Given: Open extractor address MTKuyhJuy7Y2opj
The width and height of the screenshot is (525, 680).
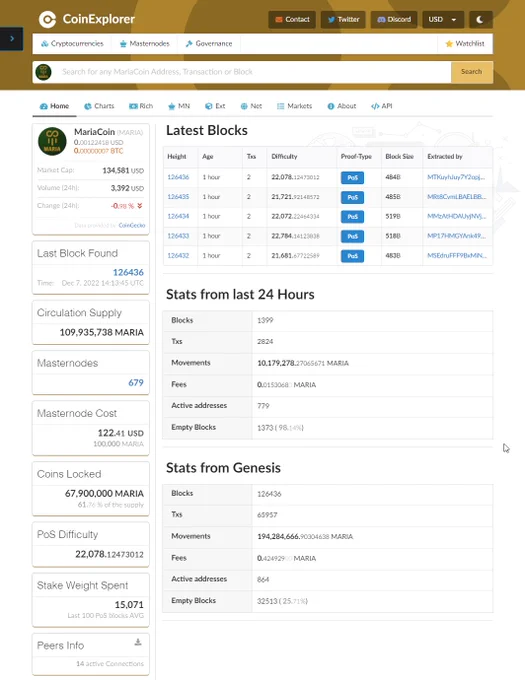Looking at the screenshot, I should click(x=456, y=177).
